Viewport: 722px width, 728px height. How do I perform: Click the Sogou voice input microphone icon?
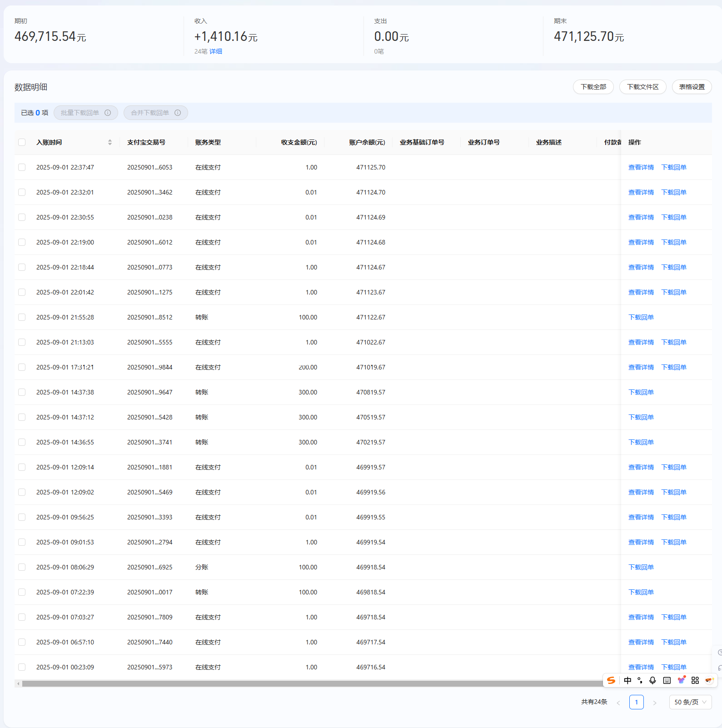[x=652, y=680]
